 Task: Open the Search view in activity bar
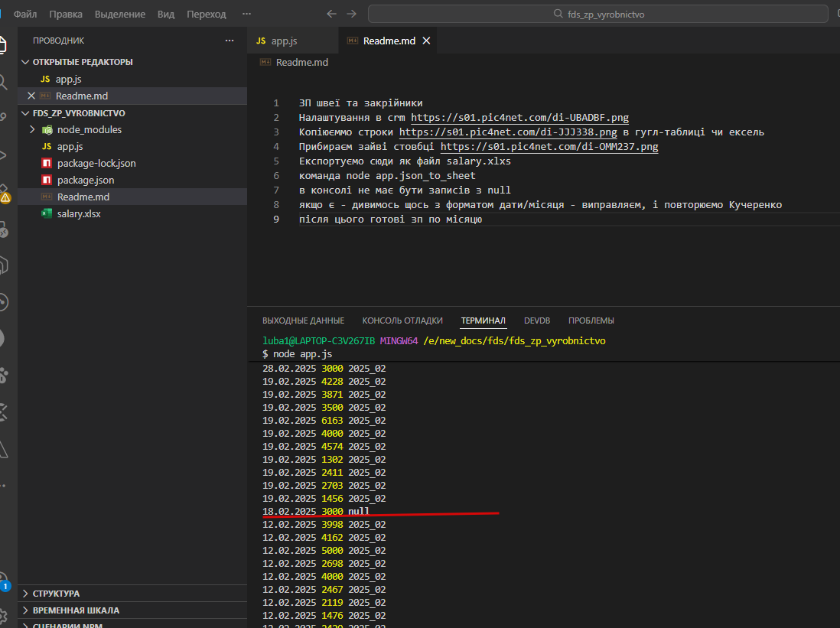4,82
